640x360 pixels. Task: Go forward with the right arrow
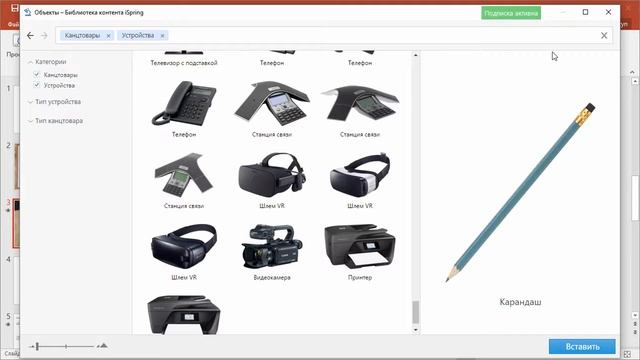pos(44,36)
